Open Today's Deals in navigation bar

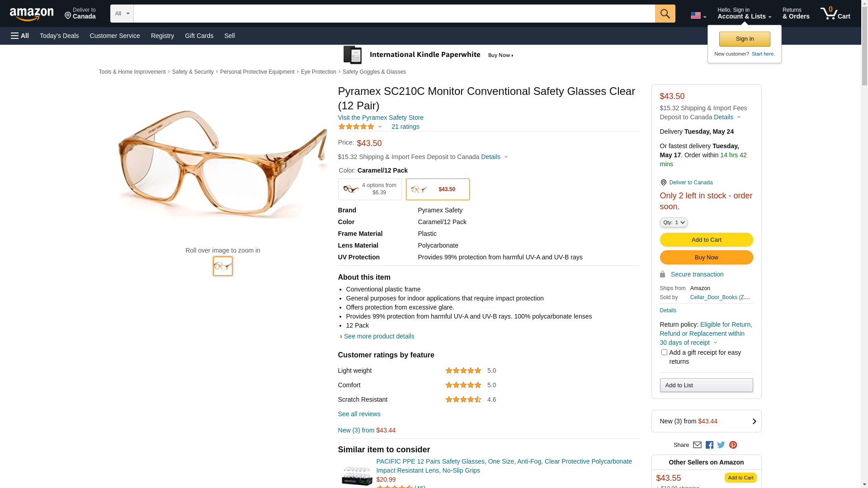[x=59, y=36]
